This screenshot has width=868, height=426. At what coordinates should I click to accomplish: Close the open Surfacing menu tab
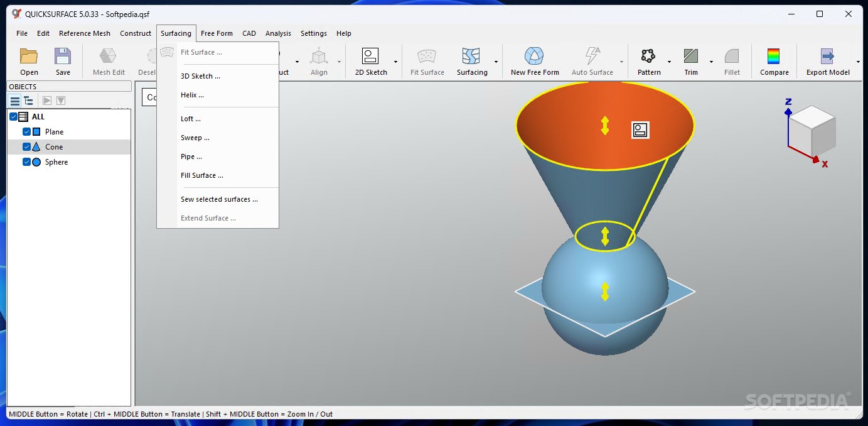[x=176, y=33]
